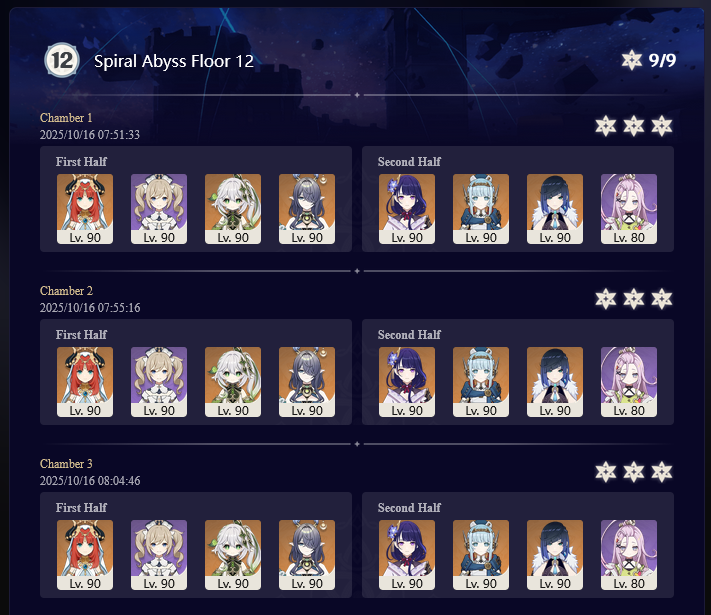Select the red-haired horned character in Chamber 1 First Half
Image resolution: width=711 pixels, height=615 pixels.
[x=85, y=209]
